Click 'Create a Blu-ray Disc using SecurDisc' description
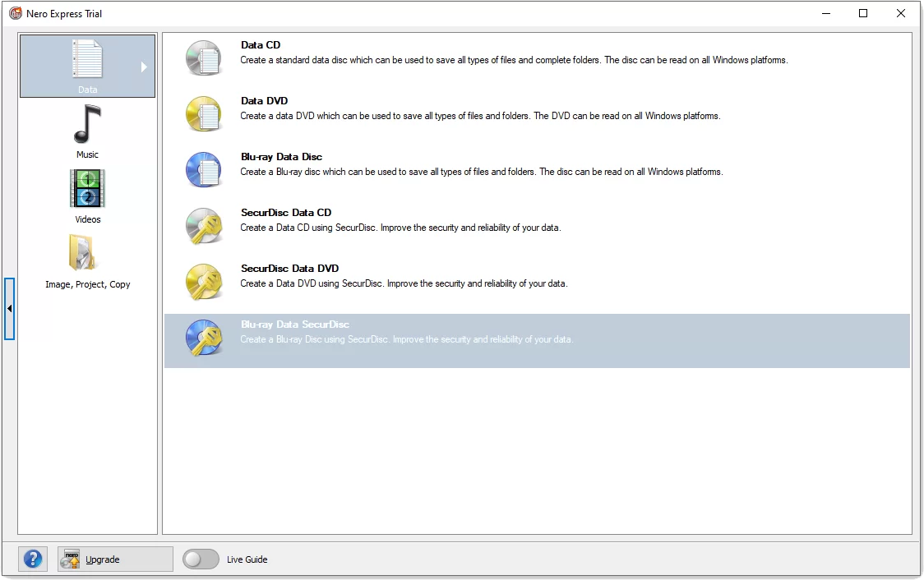The height and width of the screenshot is (580, 924). click(x=407, y=340)
